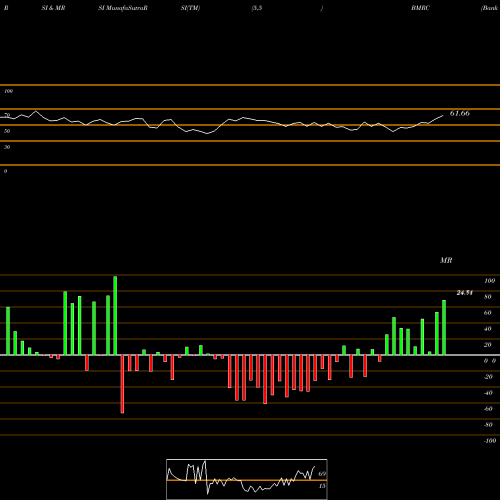Click the -60 axis label in MR panel
This screenshot has width=500, height=500.
coord(488,409)
